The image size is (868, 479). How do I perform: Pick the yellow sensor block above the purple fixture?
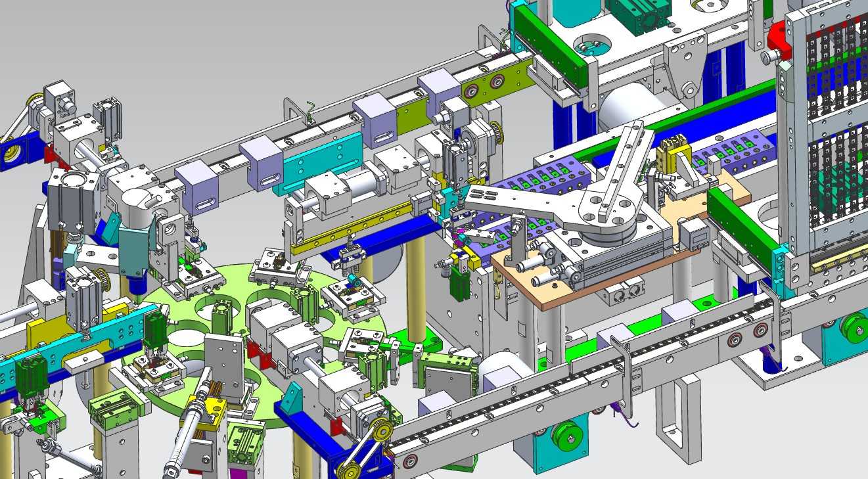pyautogui.click(x=672, y=154)
